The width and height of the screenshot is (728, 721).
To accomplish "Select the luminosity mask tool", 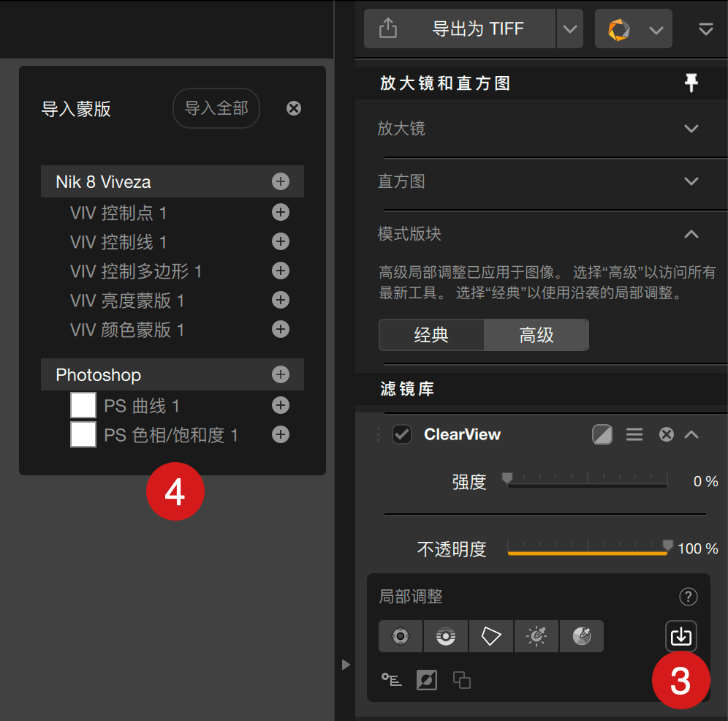I will [536, 636].
